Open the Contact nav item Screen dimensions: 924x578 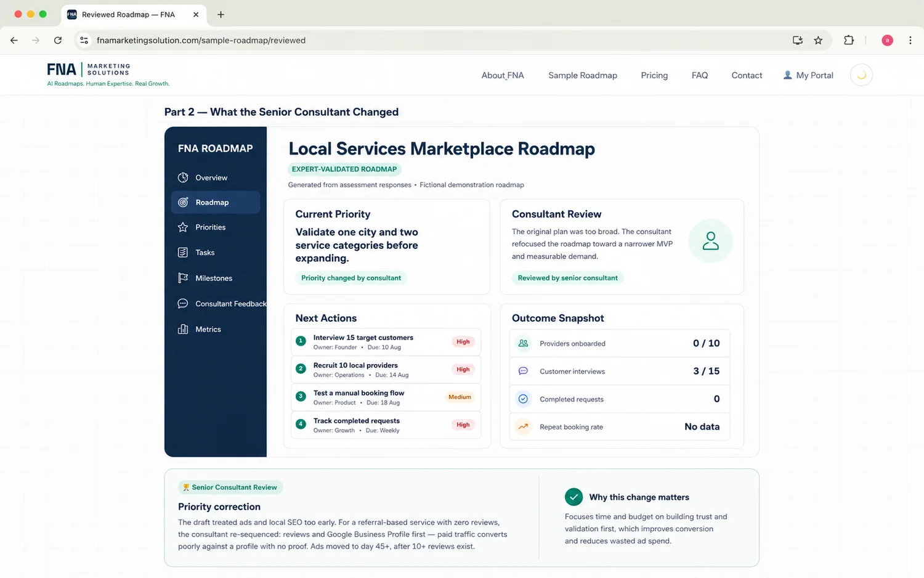point(747,75)
